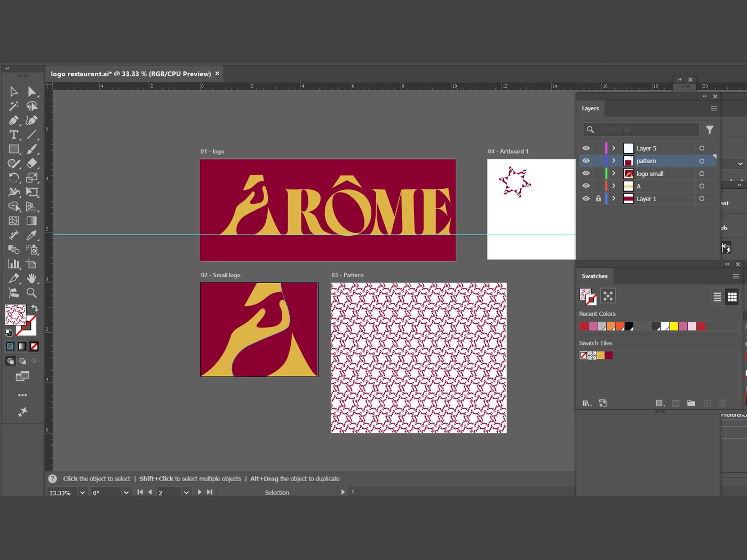Click the Layers filter funnel icon
This screenshot has height=560, width=747.
pyautogui.click(x=710, y=130)
